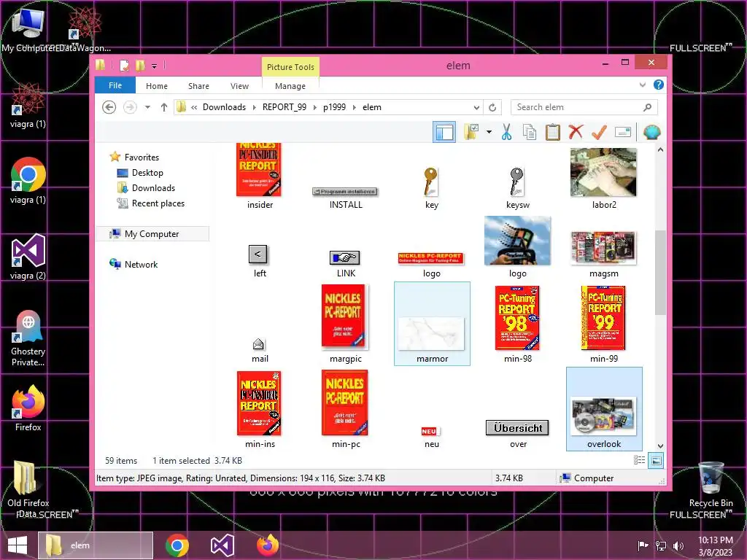This screenshot has height=560, width=747.
Task: Select the labor2 photo thumbnail
Action: pyautogui.click(x=603, y=178)
